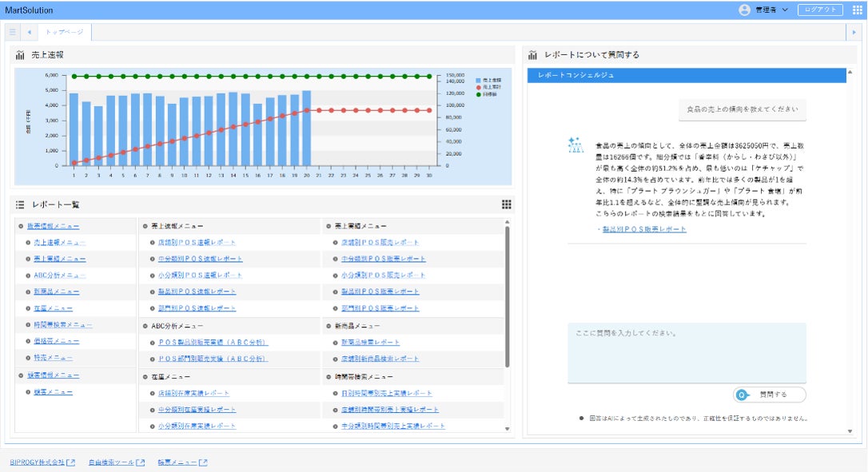Viewport: 868px width, 472px height.
Task: Open 小分類別POS速報レポート link
Action: [201, 276]
